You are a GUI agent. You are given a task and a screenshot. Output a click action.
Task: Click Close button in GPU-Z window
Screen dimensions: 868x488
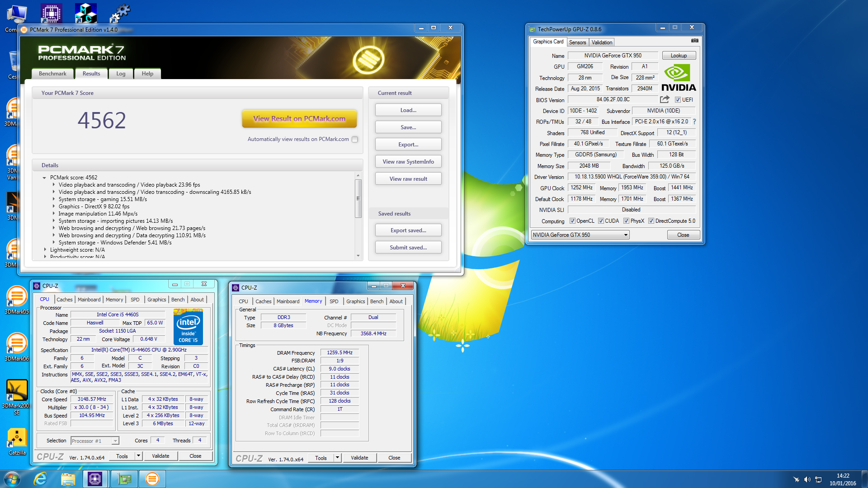(683, 235)
